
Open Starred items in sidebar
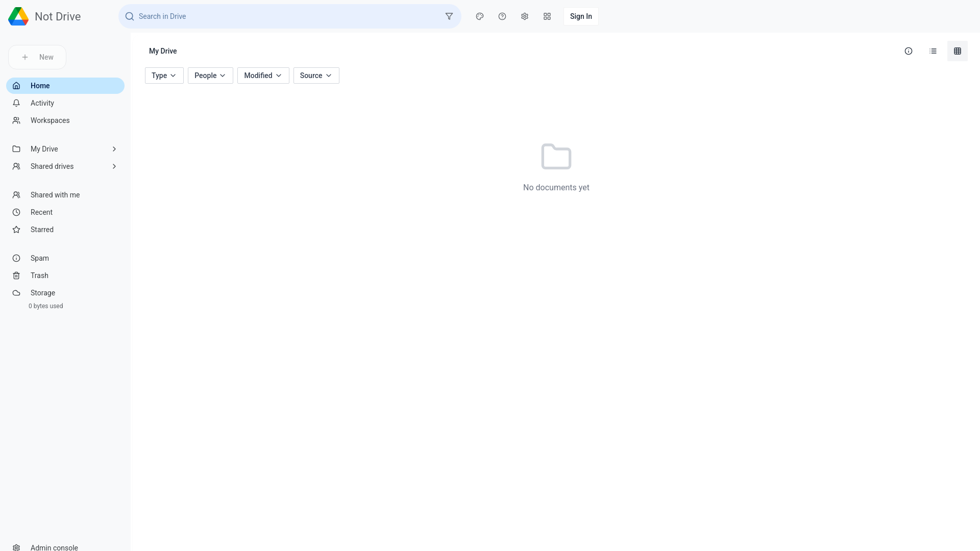(x=42, y=230)
